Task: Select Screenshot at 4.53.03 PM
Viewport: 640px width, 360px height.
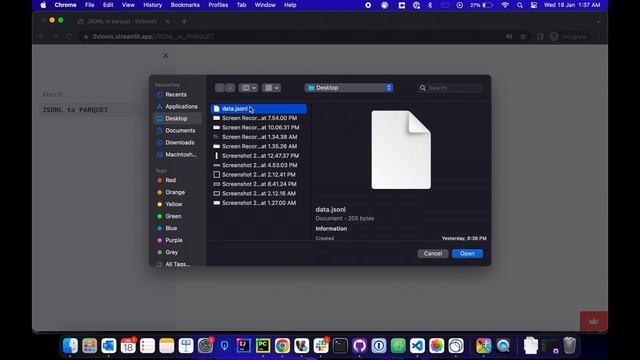Action: point(259,165)
